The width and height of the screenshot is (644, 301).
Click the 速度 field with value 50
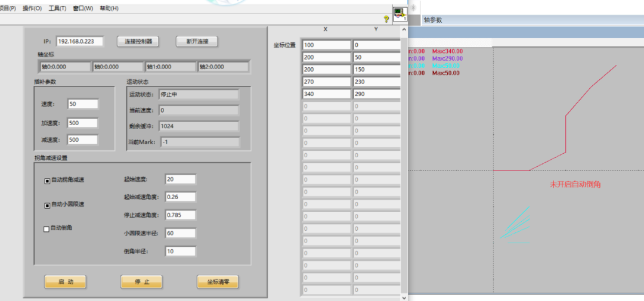tap(83, 104)
